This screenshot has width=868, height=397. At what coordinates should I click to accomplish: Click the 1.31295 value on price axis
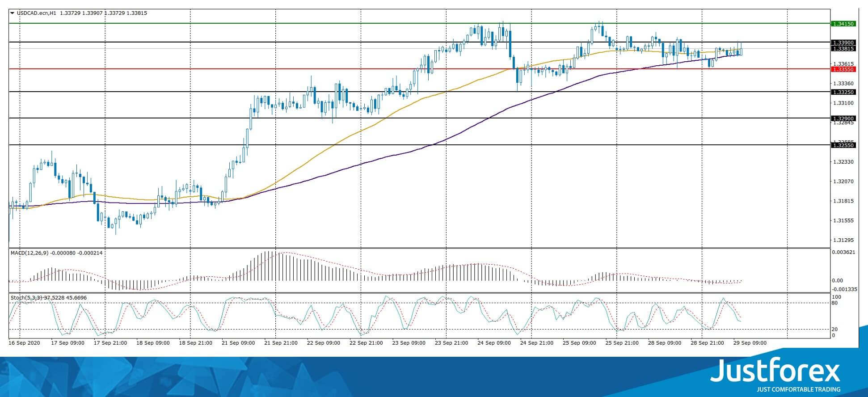(843, 240)
